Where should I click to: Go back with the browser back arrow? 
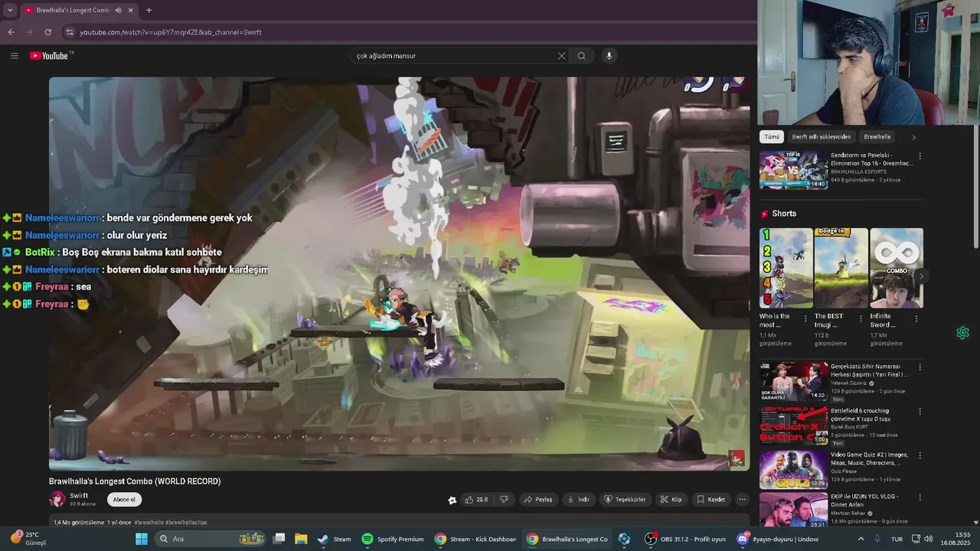pyautogui.click(x=11, y=32)
